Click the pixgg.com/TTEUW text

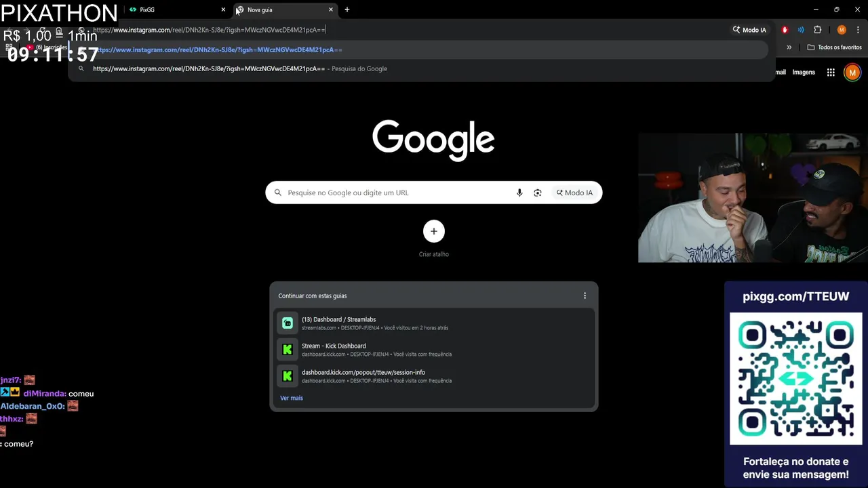point(795,296)
